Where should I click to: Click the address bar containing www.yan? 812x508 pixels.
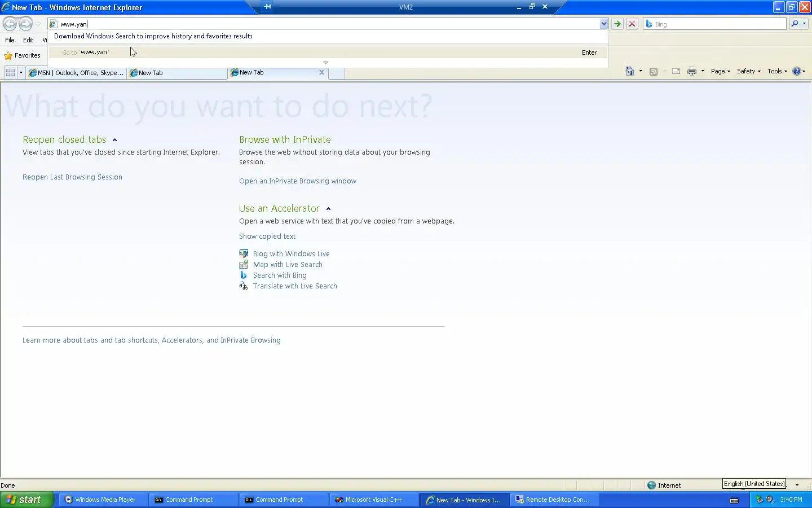tap(323, 24)
